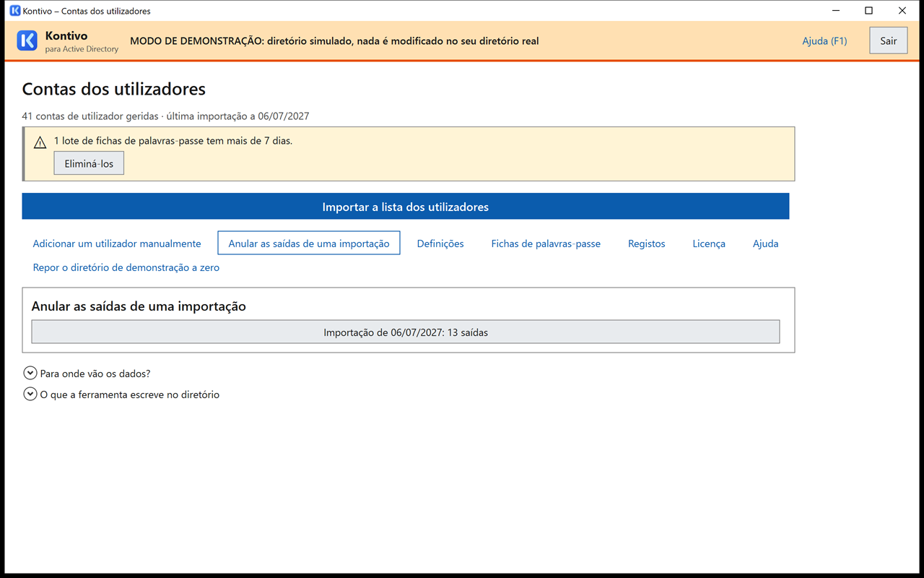Viewport: 924px width, 578px height.
Task: Click 'Importar a lista dos utilizadores' button
Action: pos(406,207)
